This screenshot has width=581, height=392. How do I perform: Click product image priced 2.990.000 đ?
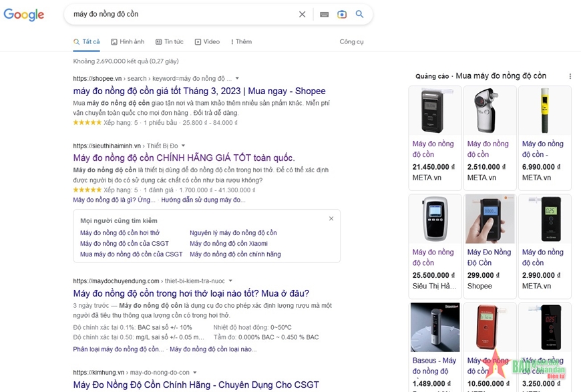(x=545, y=219)
